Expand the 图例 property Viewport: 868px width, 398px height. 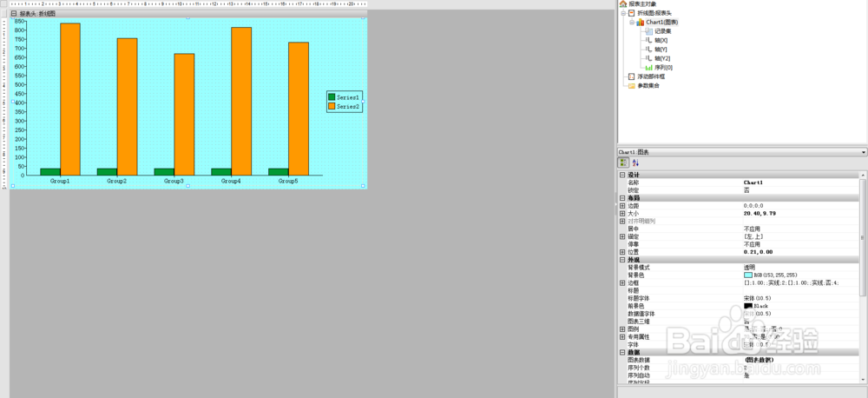coord(622,328)
